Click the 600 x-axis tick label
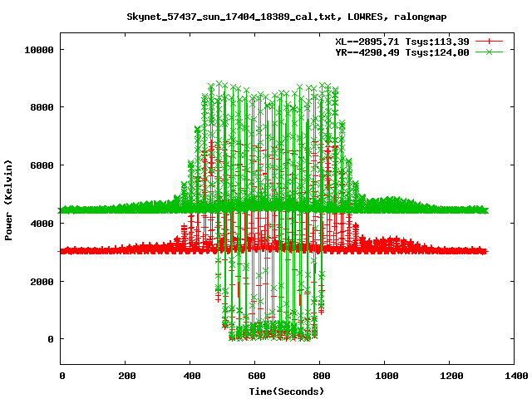This screenshot has width=532, height=399. coord(257,376)
